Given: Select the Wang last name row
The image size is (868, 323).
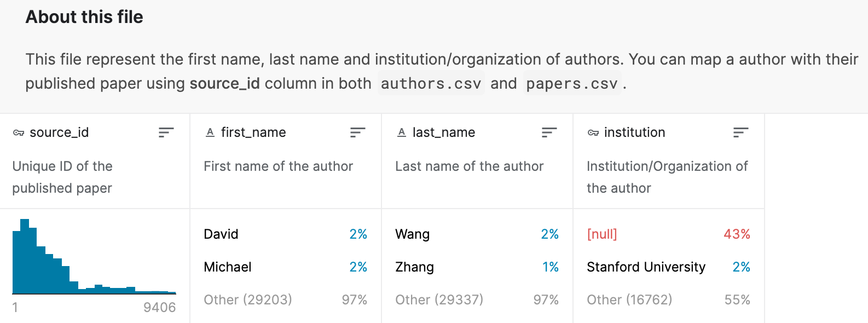Looking at the screenshot, I should pos(477,234).
